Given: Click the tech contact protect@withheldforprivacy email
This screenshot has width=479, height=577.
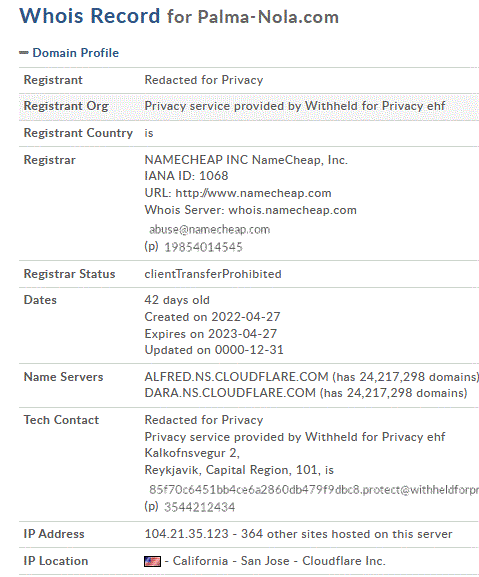Looking at the screenshot, I should point(313,490).
